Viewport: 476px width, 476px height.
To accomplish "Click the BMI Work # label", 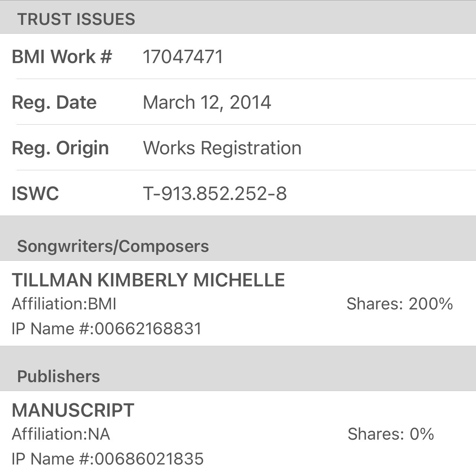I will point(62,57).
